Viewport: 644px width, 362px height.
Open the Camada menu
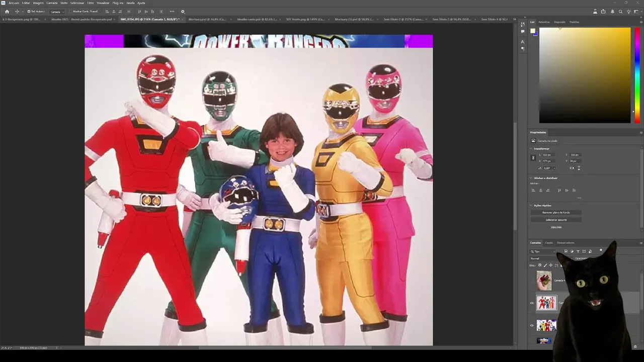pyautogui.click(x=52, y=3)
